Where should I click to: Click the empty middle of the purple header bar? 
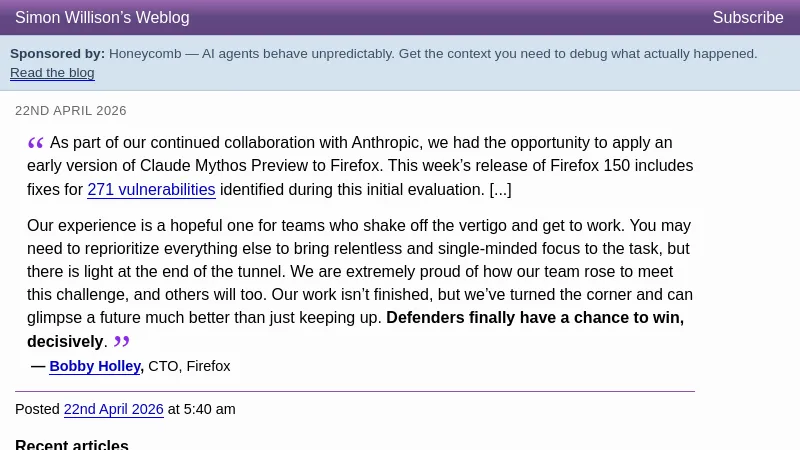(x=450, y=18)
